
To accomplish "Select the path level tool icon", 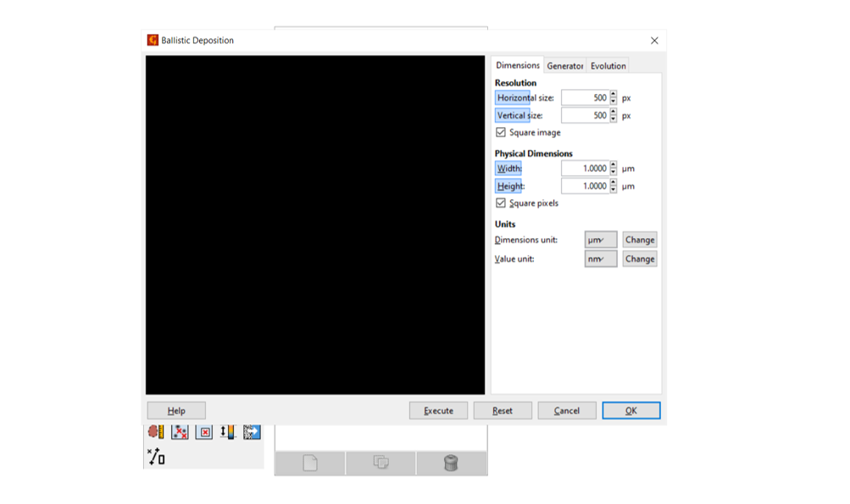I will [x=156, y=457].
